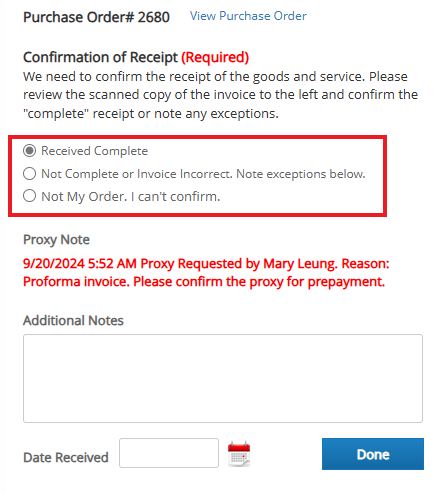Click the Additional Notes label
This screenshot has width=435, height=493.
[73, 321]
